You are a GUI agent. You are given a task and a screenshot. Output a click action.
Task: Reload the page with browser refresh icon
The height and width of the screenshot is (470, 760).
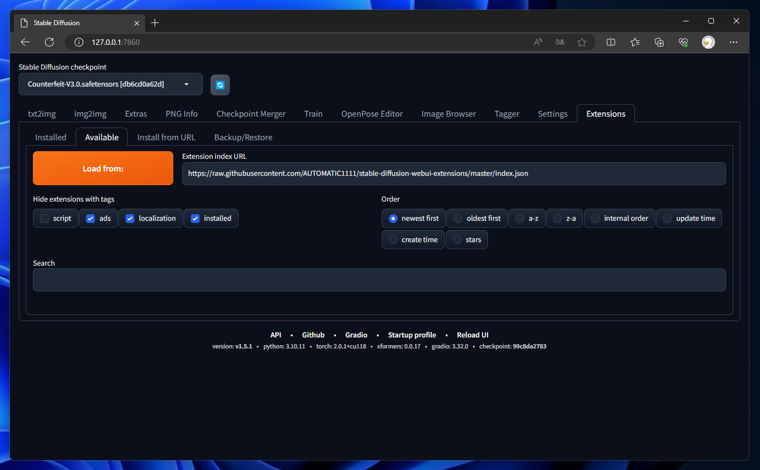tap(49, 42)
